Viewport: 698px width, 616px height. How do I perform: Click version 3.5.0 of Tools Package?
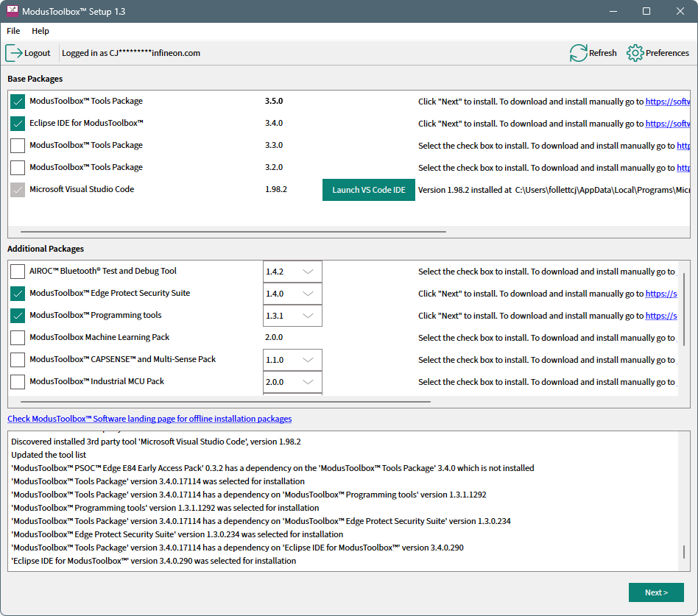click(274, 101)
